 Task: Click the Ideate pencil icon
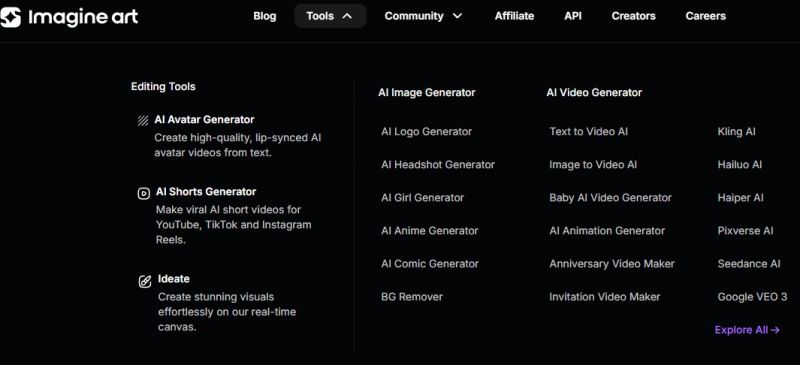click(145, 281)
